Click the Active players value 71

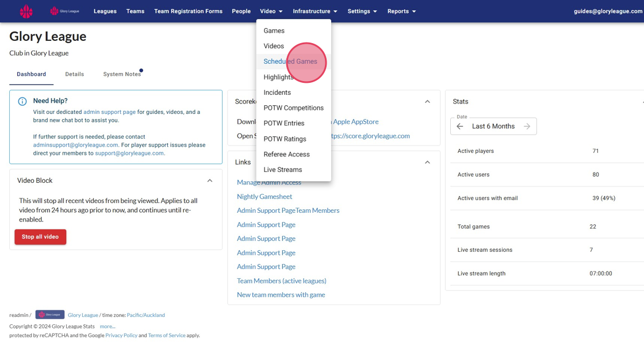point(596,151)
